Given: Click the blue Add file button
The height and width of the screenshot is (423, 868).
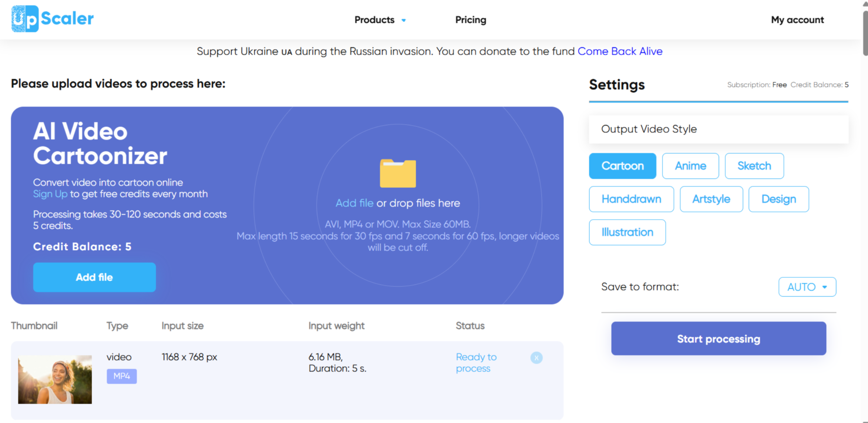Looking at the screenshot, I should (94, 277).
